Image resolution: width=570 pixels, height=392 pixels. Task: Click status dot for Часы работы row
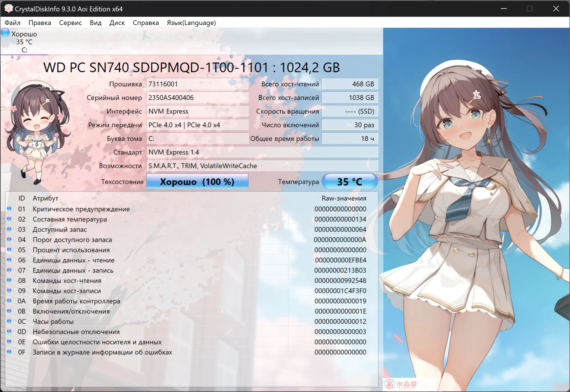(9, 321)
